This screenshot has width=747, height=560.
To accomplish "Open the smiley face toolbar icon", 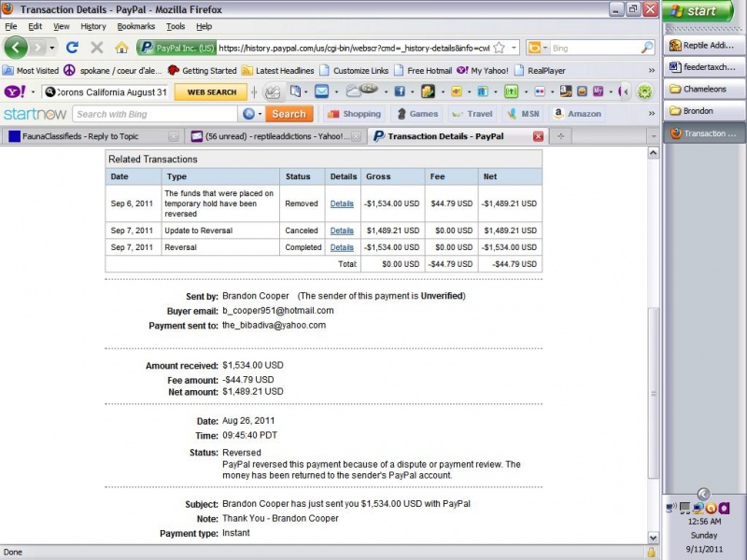I will point(582,91).
